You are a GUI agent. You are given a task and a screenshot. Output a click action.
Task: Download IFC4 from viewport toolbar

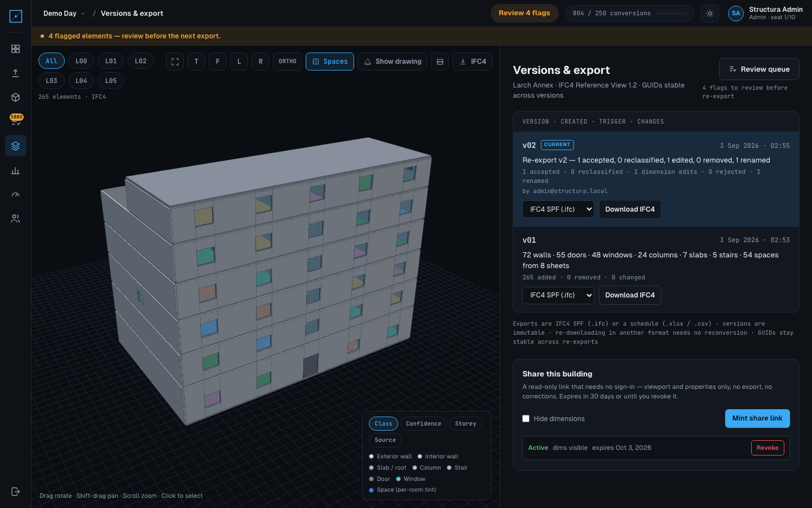(x=473, y=62)
